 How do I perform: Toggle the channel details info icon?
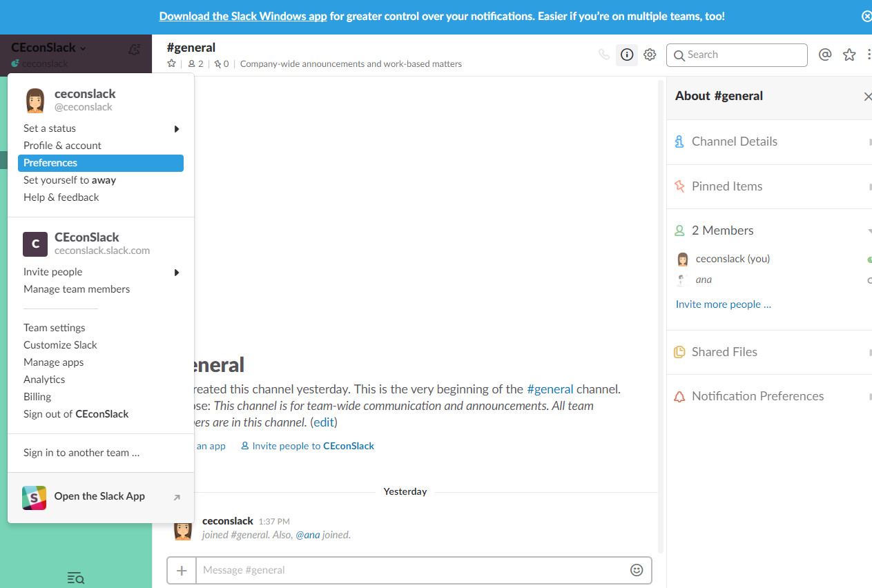click(627, 55)
